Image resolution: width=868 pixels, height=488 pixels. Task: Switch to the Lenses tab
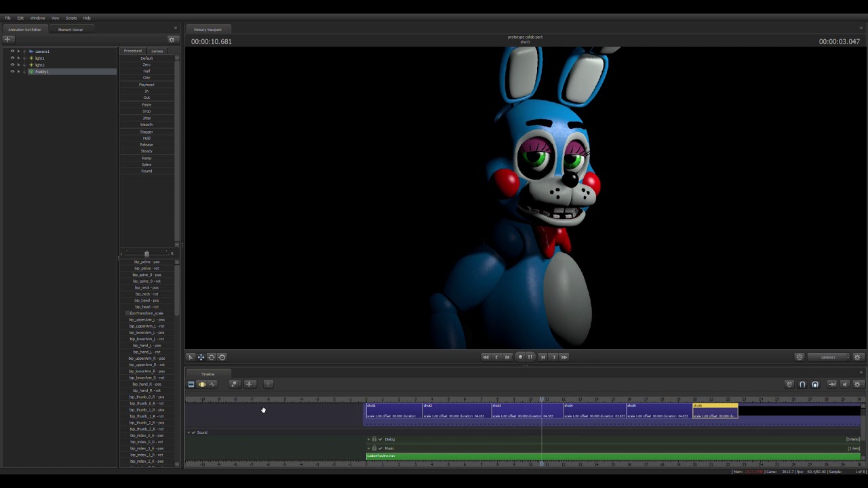coord(157,51)
